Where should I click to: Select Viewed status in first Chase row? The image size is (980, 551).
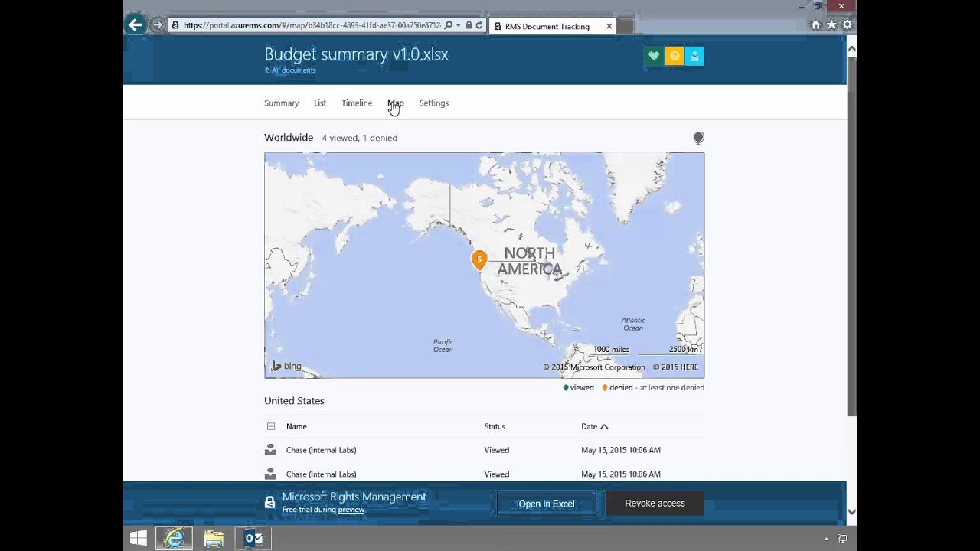tap(496, 450)
